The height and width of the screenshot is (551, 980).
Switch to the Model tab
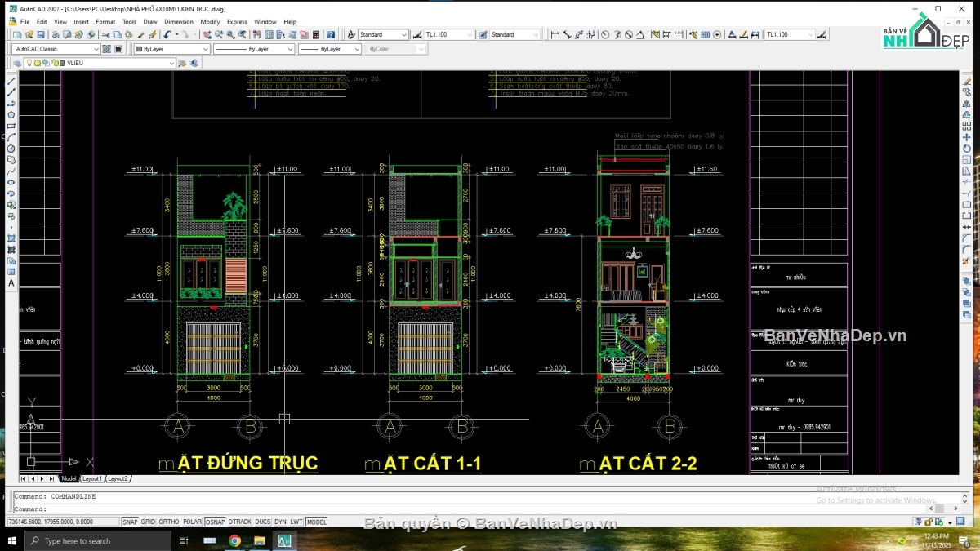tap(69, 478)
